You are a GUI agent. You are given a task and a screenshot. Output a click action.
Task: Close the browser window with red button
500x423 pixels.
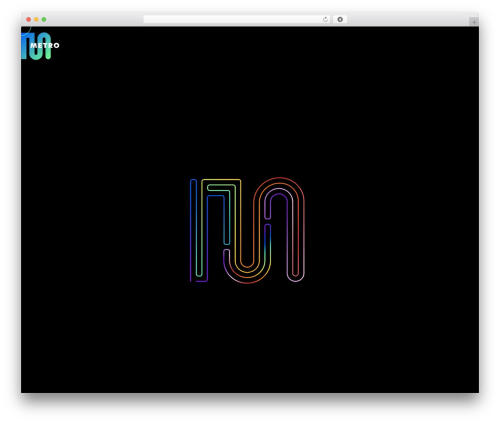click(29, 19)
